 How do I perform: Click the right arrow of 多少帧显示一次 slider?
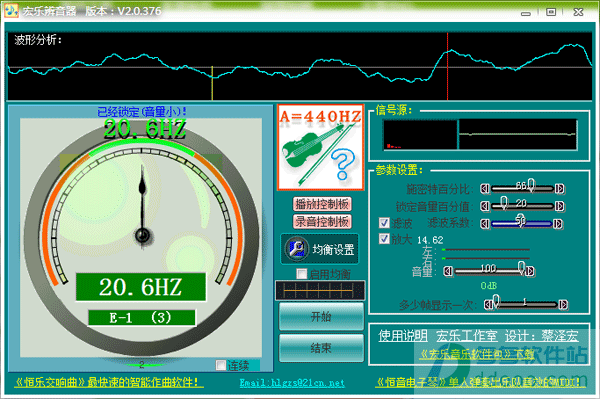(x=563, y=305)
